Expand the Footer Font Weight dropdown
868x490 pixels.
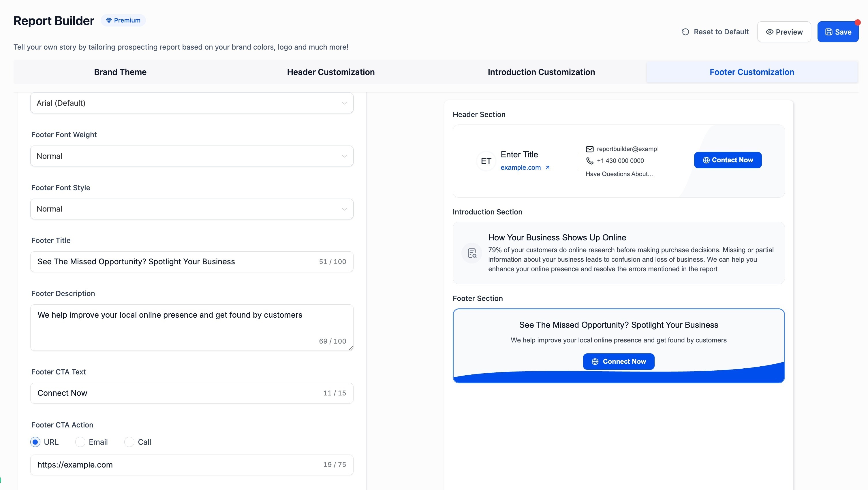click(x=191, y=156)
